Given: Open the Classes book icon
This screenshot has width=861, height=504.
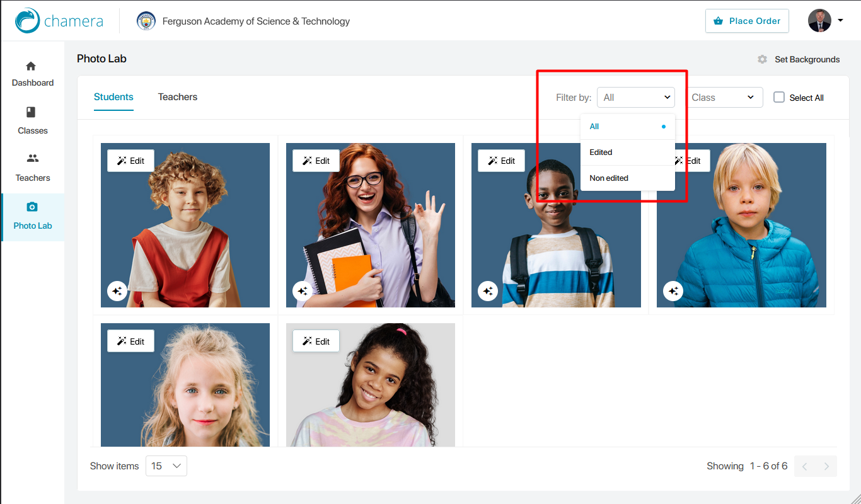Looking at the screenshot, I should tap(31, 112).
